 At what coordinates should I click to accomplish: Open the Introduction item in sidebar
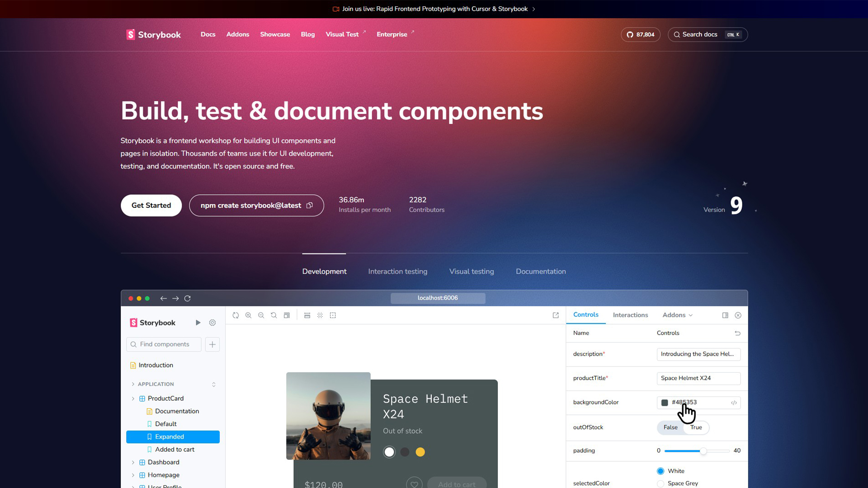click(x=156, y=365)
